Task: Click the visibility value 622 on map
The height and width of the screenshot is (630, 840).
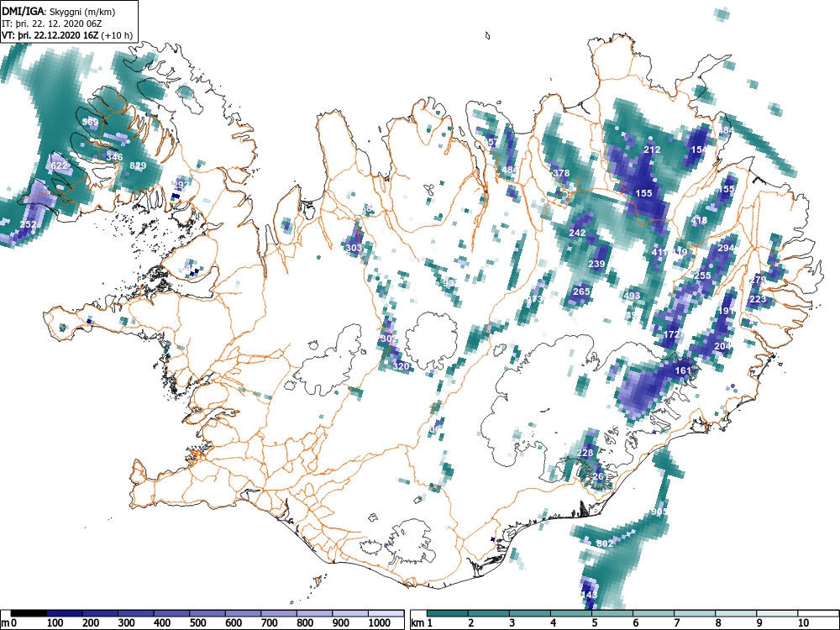Action: tap(59, 165)
